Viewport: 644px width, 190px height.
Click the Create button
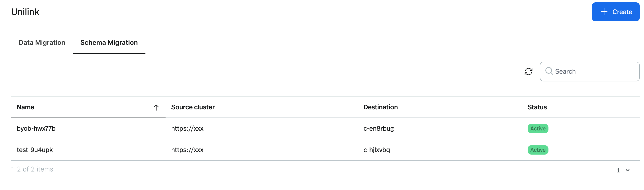tap(615, 11)
